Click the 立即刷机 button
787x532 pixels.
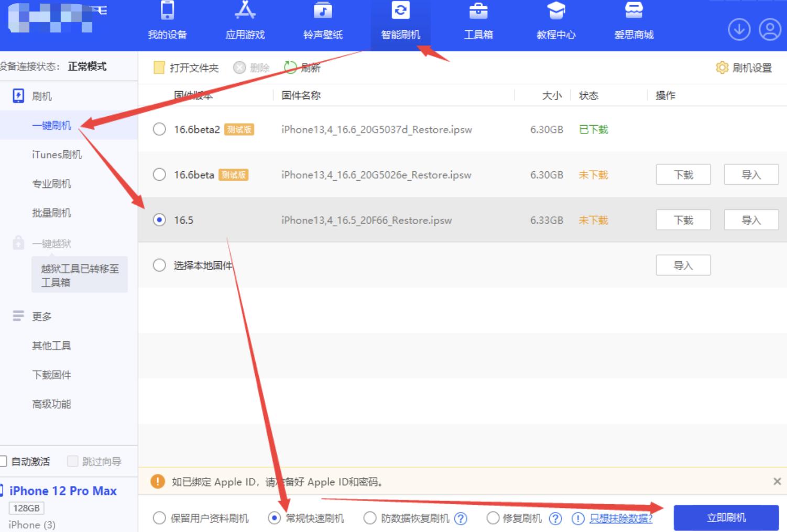[726, 518]
